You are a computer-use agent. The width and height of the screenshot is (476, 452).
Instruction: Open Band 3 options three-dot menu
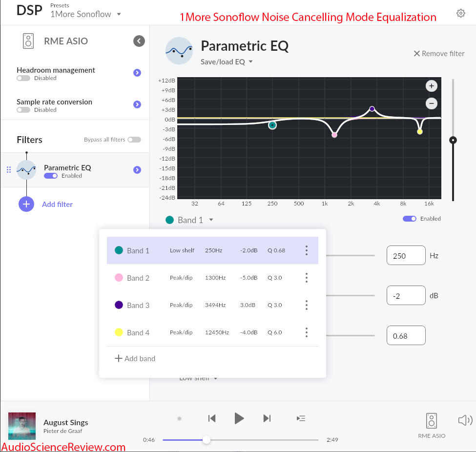[307, 305]
